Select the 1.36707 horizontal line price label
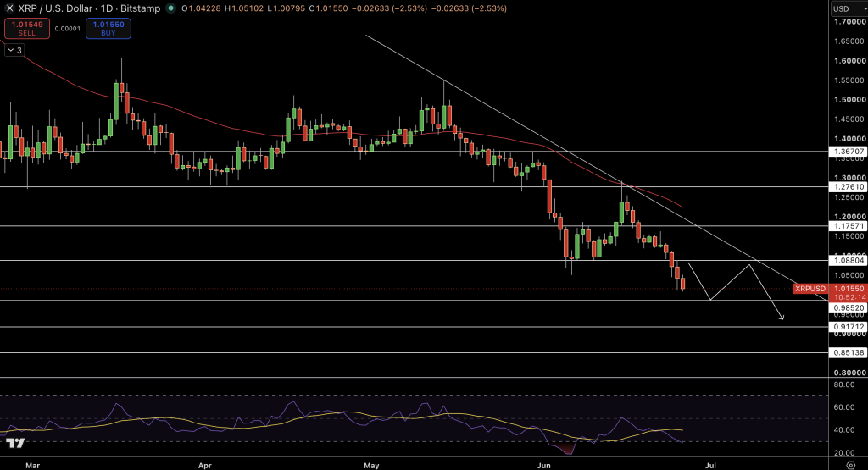The height and width of the screenshot is (470, 868). click(x=849, y=152)
